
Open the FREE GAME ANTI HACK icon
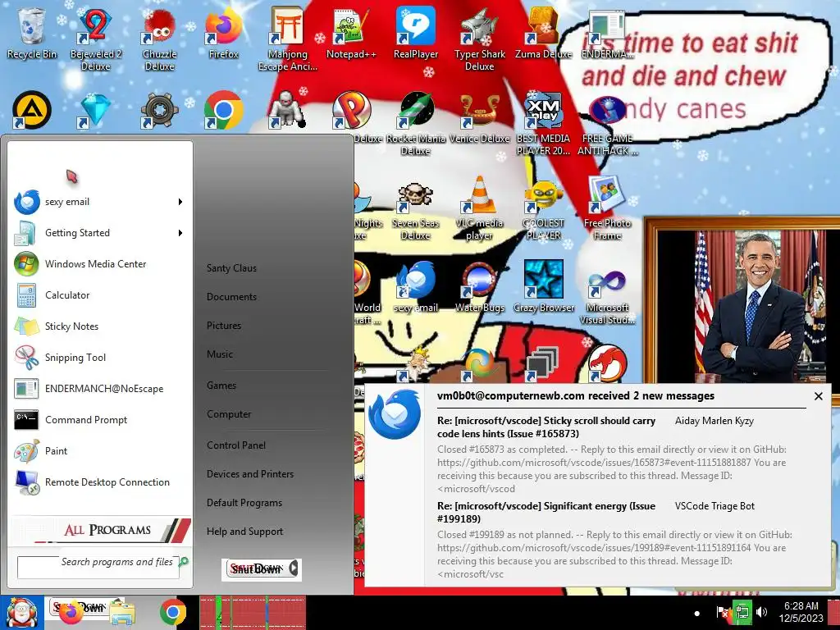point(607,123)
